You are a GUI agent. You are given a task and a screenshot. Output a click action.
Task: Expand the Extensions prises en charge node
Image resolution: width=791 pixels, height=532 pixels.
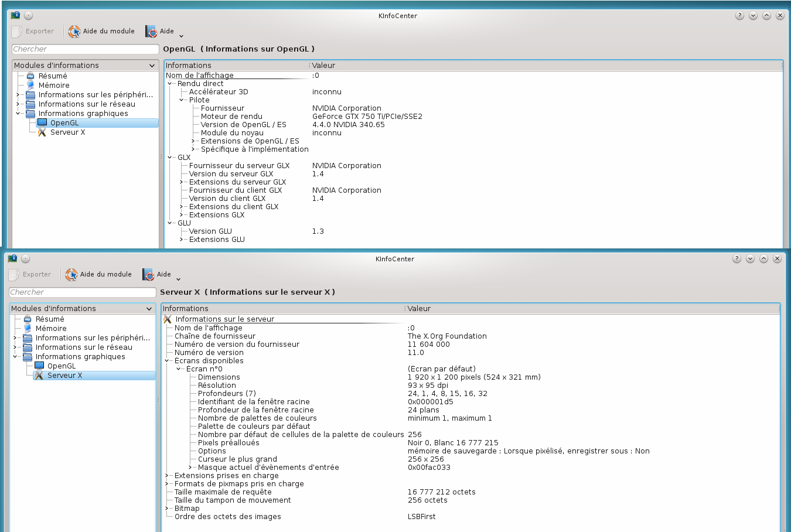point(167,476)
